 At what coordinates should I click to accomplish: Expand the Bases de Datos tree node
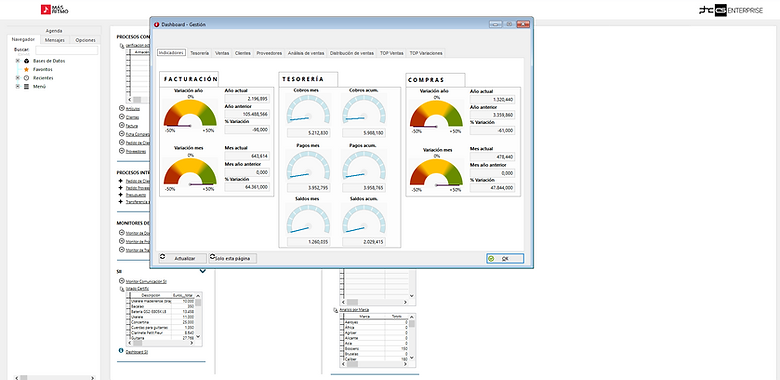(17, 61)
